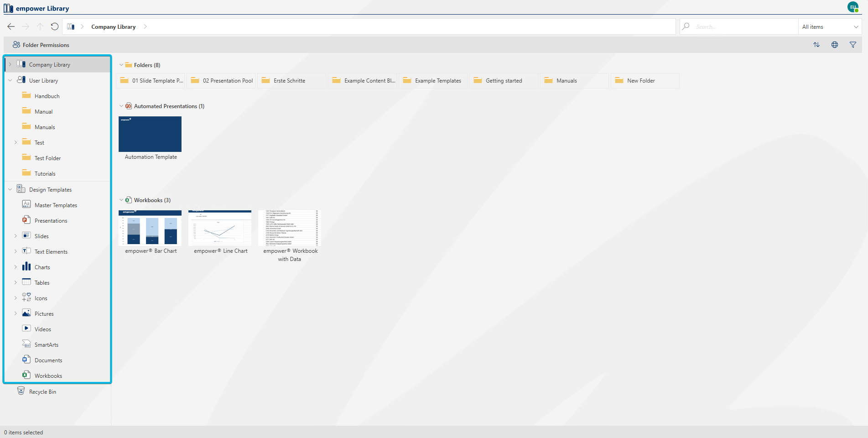Open the 02 Presentation Pool folder
Viewport: 868px width, 438px height.
pos(221,81)
